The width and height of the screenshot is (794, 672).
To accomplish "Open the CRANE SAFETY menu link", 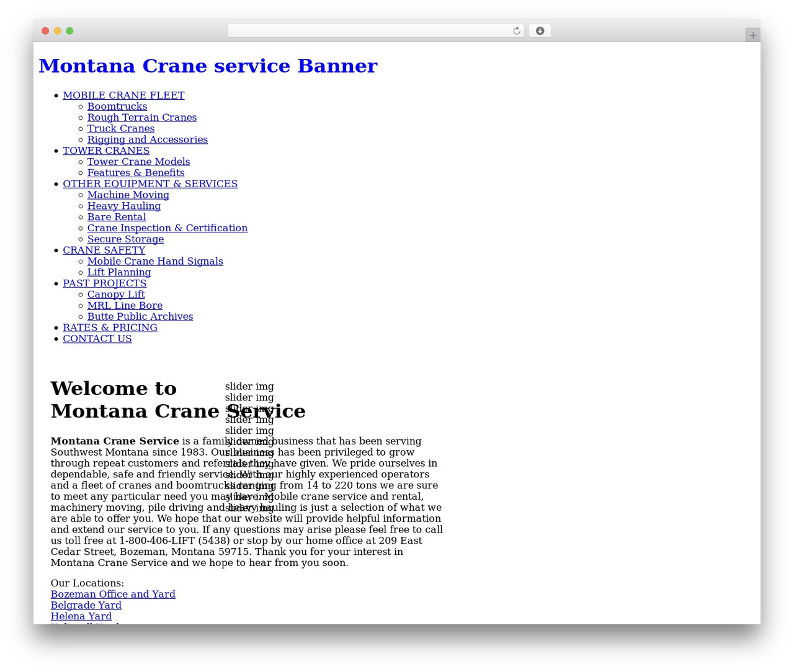I will coord(104,250).
